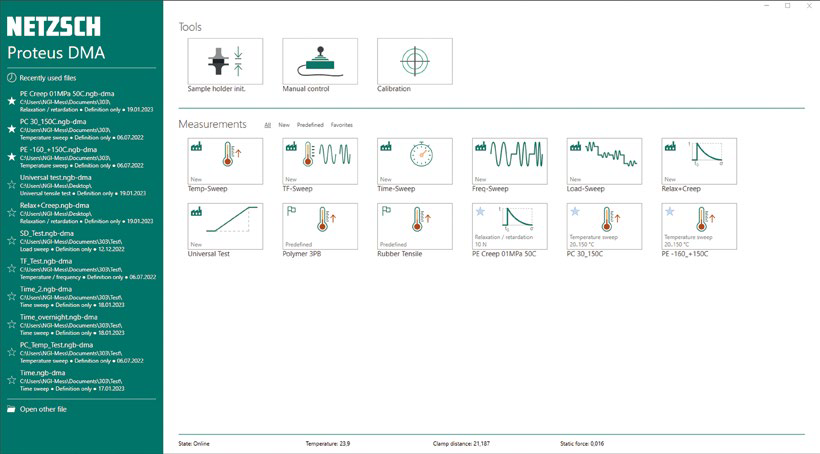Click the Tools section heading
The image size is (820, 454).
[190, 27]
